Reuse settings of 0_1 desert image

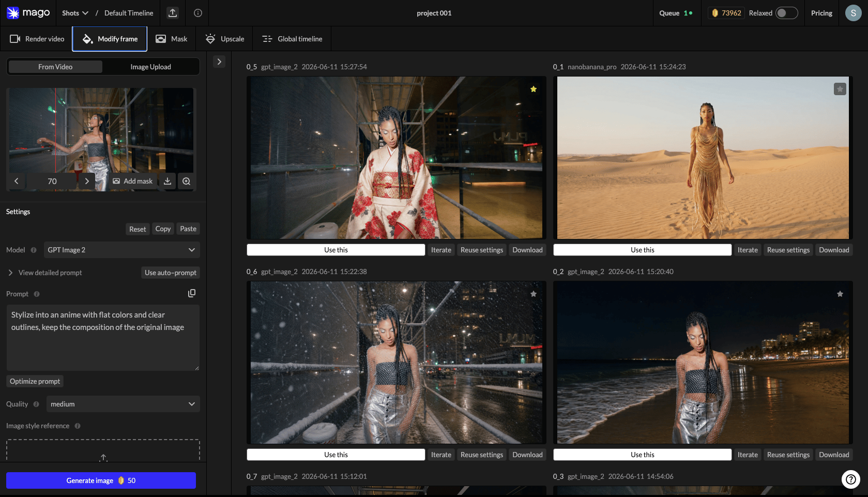pos(788,250)
